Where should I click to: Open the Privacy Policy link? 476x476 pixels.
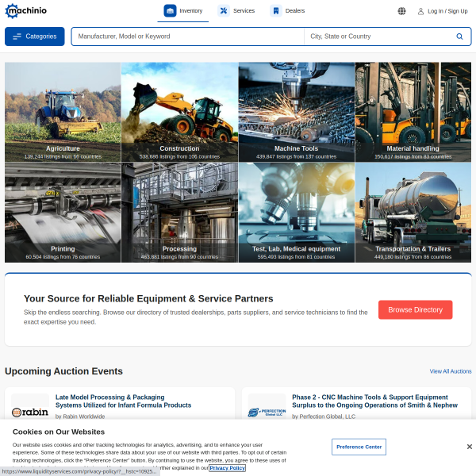pos(228,468)
